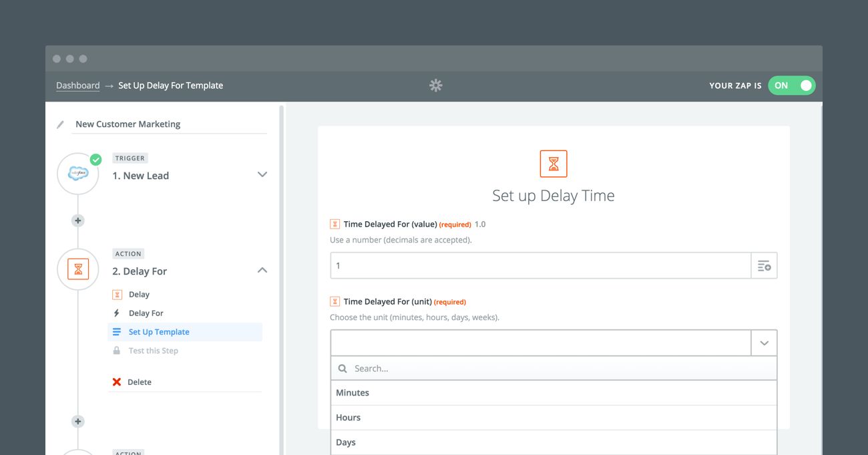Toggle the unit dropdown arrow

765,343
